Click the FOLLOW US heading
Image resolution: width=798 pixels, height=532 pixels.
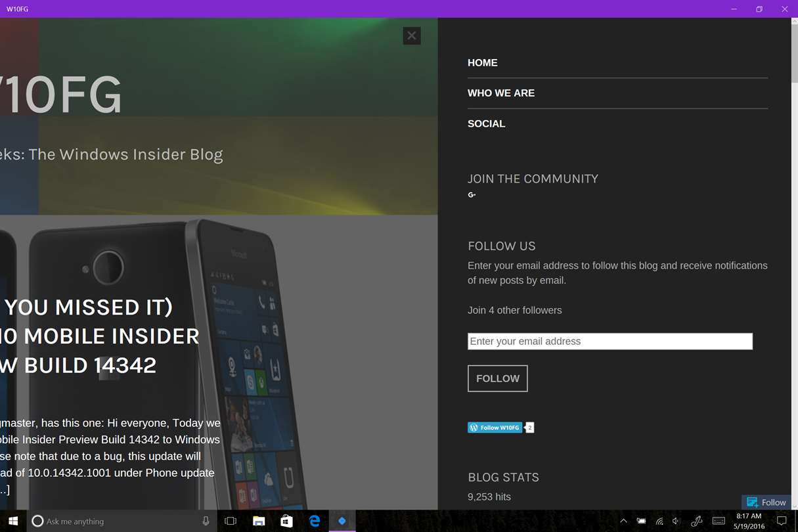[x=502, y=246]
